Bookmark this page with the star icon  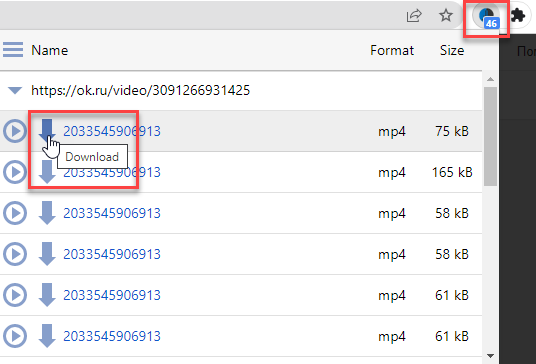point(446,15)
